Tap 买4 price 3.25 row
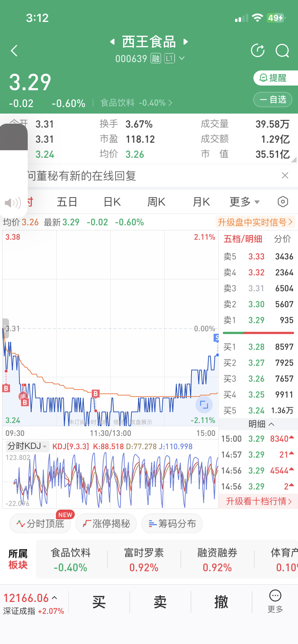This screenshot has width=298, height=644. pyautogui.click(x=258, y=395)
